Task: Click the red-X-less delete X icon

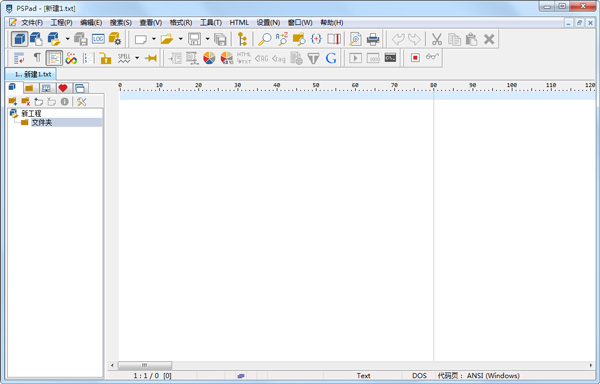Action: pyautogui.click(x=489, y=39)
